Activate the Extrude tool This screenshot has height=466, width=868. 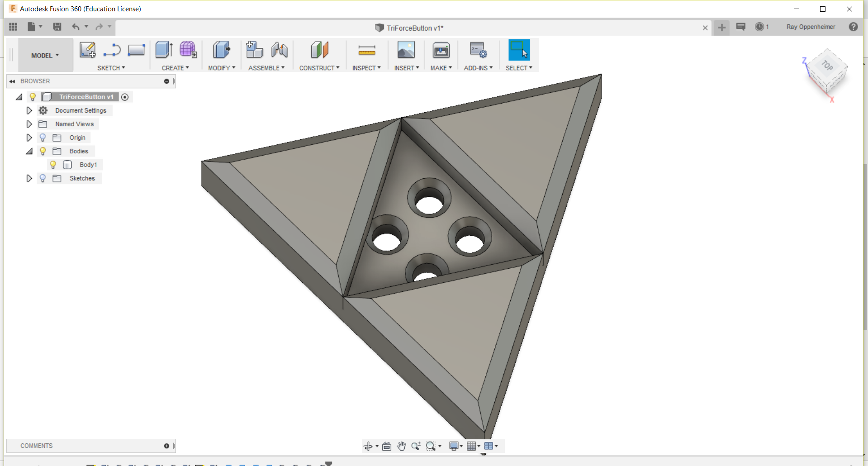coord(164,50)
